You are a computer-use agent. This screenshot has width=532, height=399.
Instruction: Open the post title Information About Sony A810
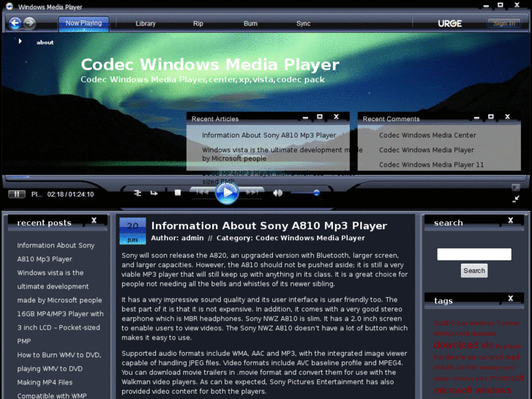(269, 225)
